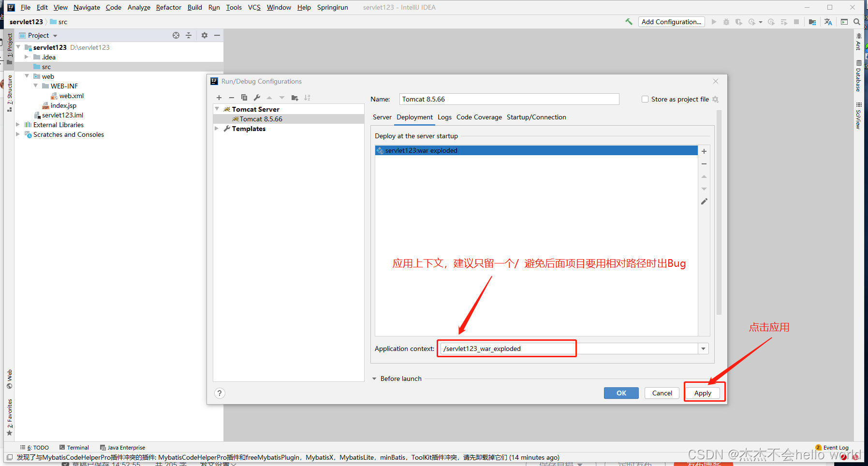This screenshot has height=466, width=868.
Task: Click the Run Anything console icon
Action: 844,22
